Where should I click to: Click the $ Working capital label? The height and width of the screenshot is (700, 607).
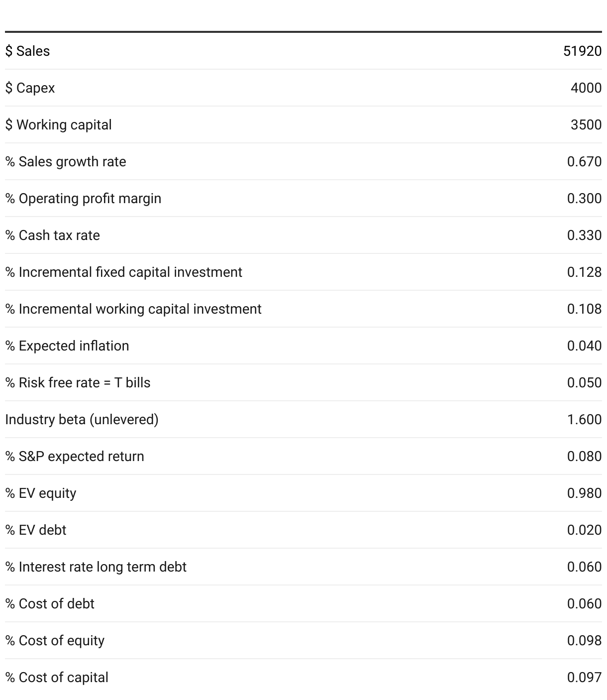[58, 124]
